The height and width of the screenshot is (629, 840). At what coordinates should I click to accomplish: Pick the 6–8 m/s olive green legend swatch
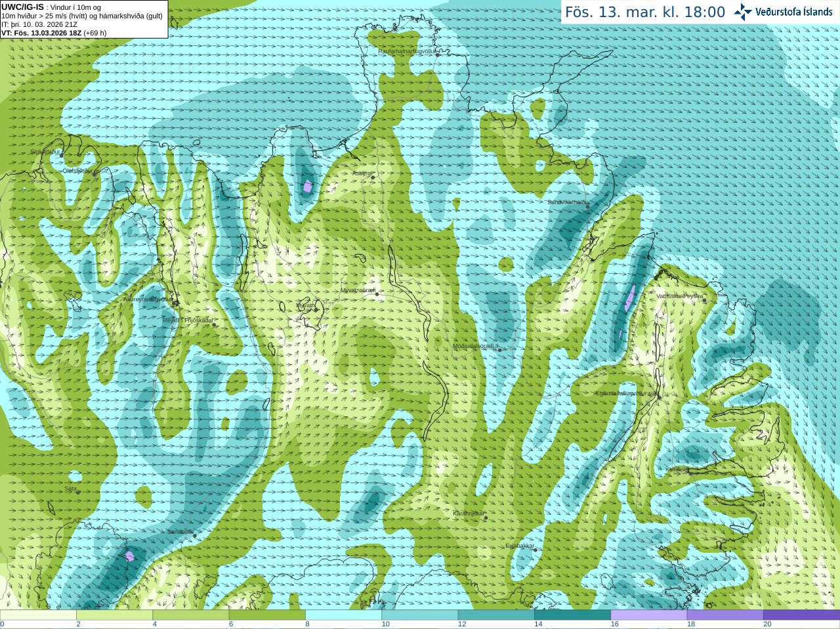pos(267,615)
